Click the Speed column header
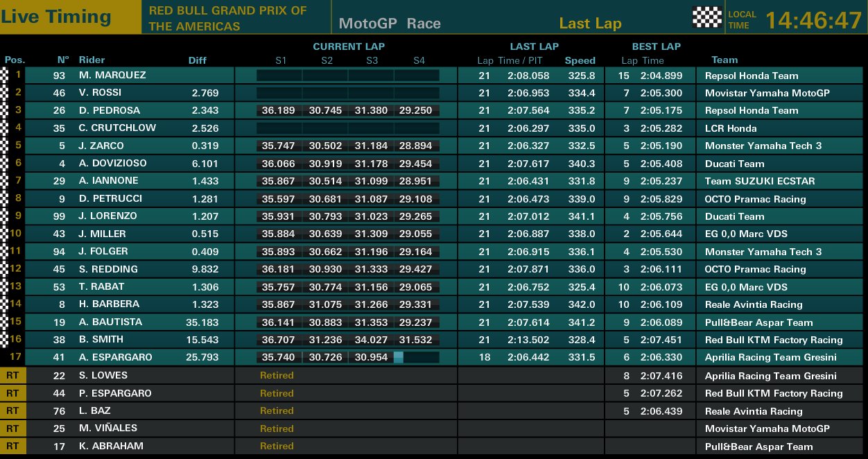Image resolution: width=868 pixels, height=459 pixels. [580, 60]
